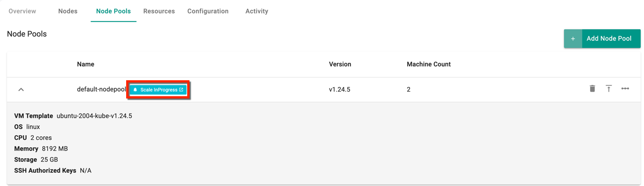Image resolution: width=644 pixels, height=186 pixels.
Task: Click the Machine Count column header
Action: [429, 64]
